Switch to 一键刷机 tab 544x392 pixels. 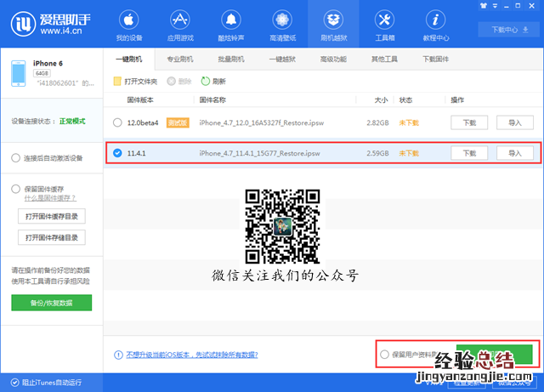pyautogui.click(x=128, y=60)
